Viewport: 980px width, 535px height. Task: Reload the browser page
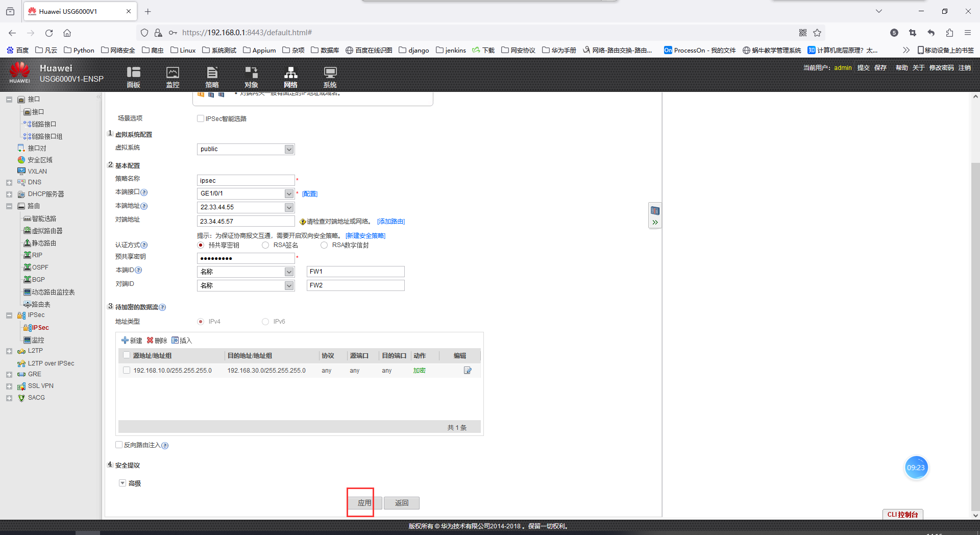click(49, 33)
